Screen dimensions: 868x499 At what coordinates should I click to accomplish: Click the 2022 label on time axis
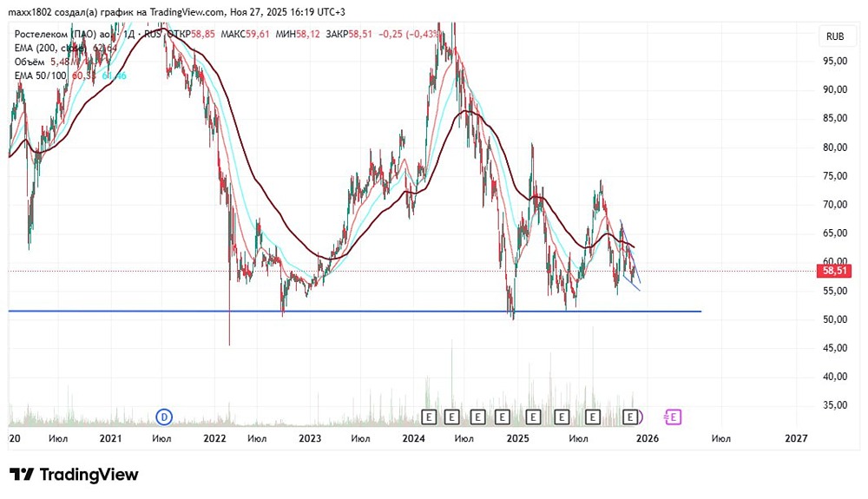214,439
